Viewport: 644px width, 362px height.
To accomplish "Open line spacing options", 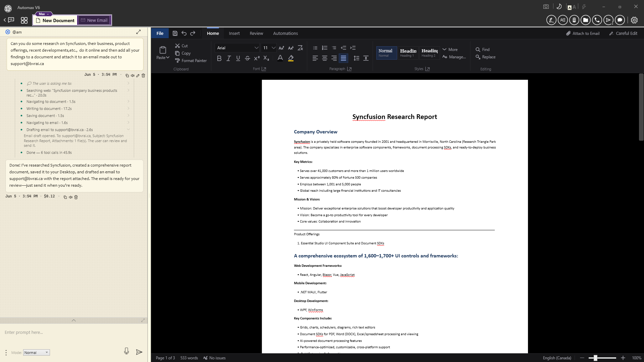I will click(x=357, y=58).
